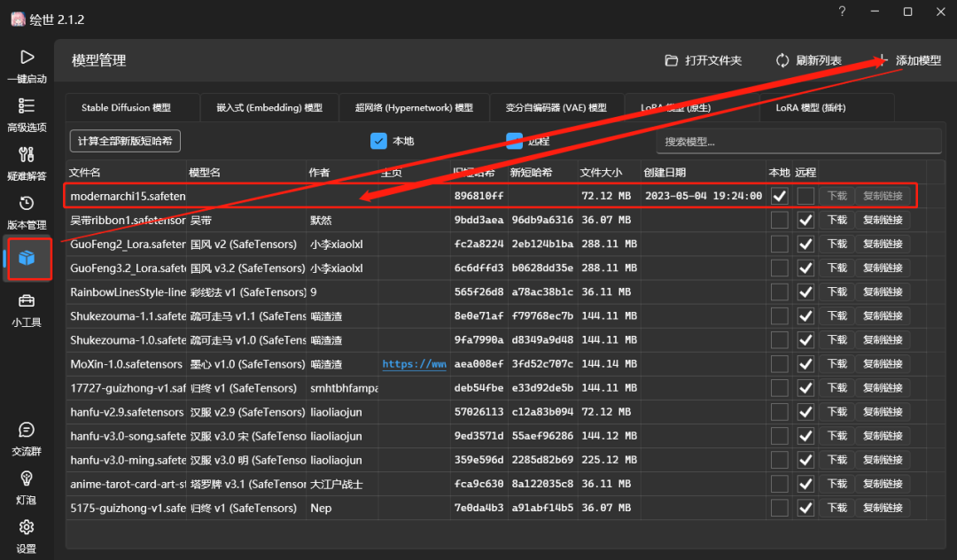The height and width of the screenshot is (560, 957).
Task: Click 打开文件夹 open folder button
Action: pyautogui.click(x=703, y=60)
